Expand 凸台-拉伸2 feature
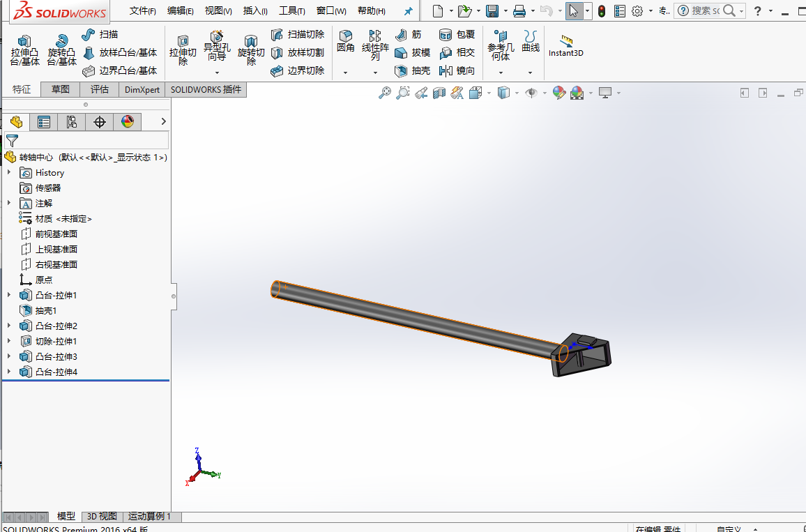Viewport: 806px width, 532px height. [9, 326]
